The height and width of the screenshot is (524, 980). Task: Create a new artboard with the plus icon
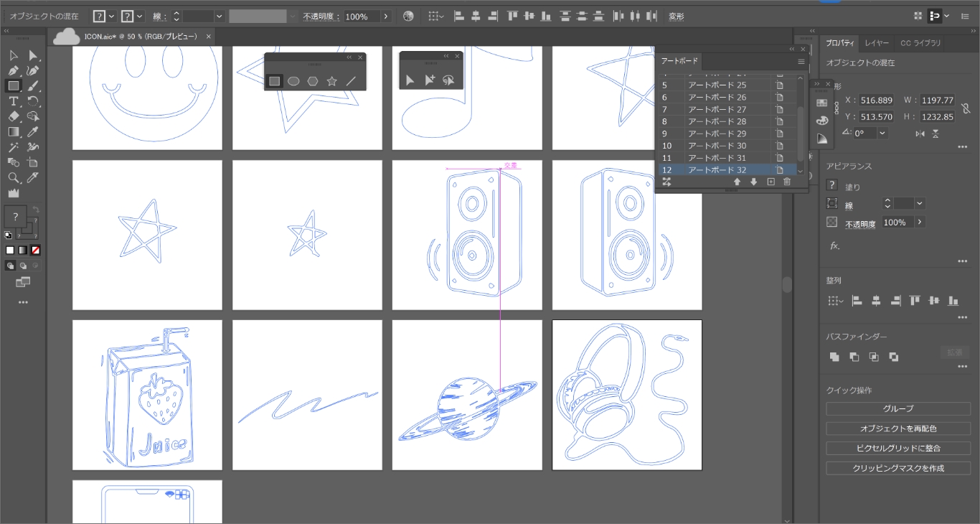[771, 182]
